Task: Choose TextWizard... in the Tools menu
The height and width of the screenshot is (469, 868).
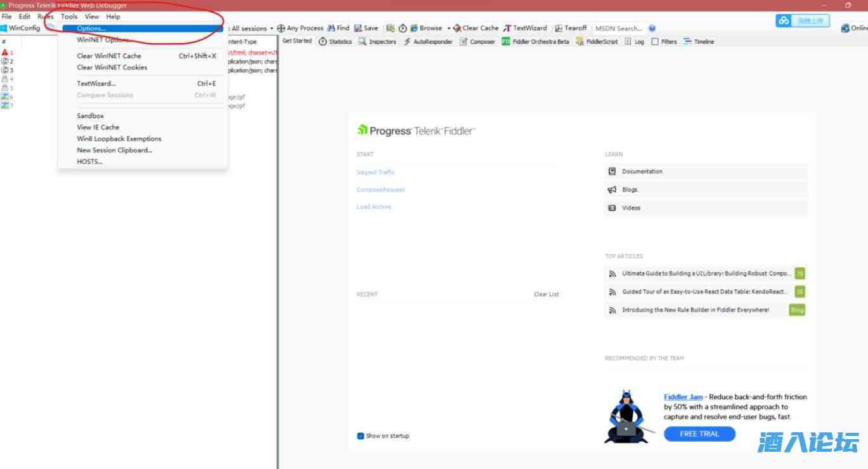Action: click(x=143, y=84)
